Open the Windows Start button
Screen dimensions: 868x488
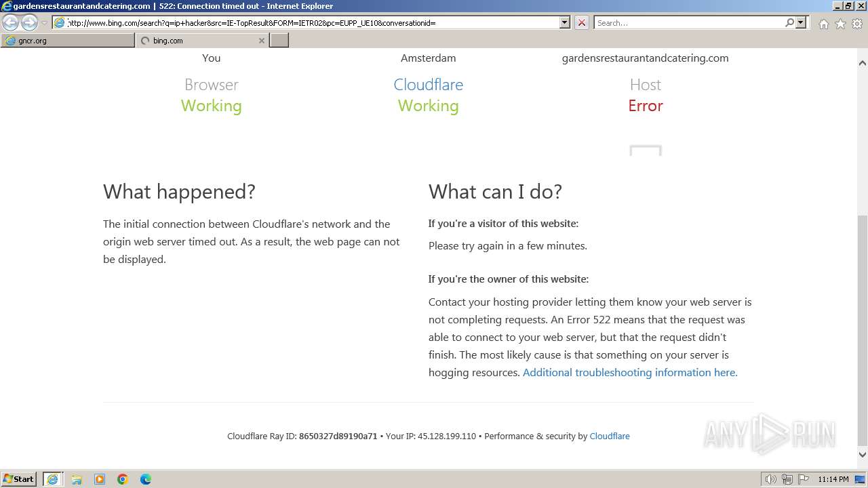[20, 479]
